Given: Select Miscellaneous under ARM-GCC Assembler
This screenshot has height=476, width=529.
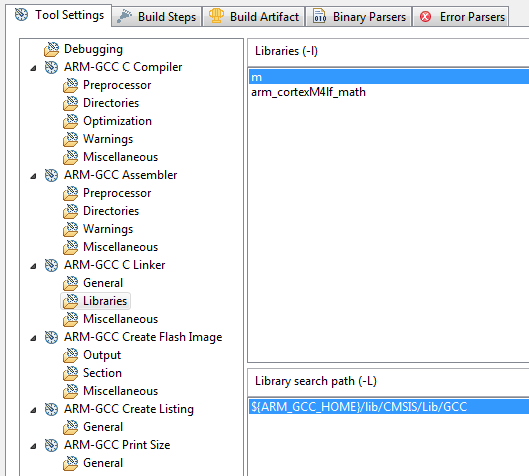Looking at the screenshot, I should [120, 247].
